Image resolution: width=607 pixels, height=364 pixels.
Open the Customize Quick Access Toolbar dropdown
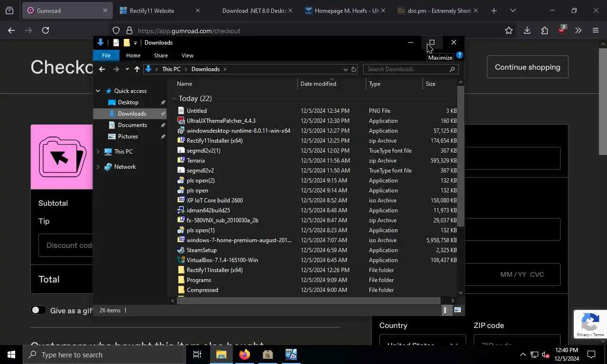(135, 43)
